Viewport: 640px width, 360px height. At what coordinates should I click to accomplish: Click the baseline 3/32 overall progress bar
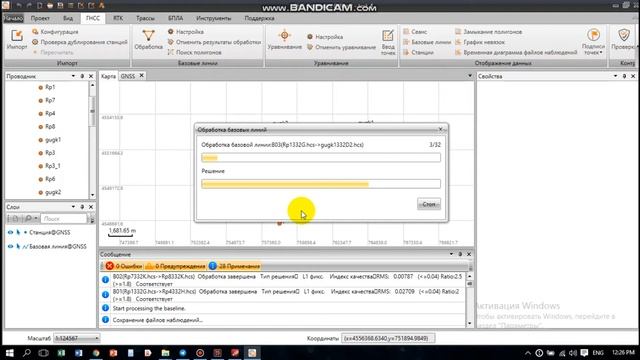[x=321, y=158]
